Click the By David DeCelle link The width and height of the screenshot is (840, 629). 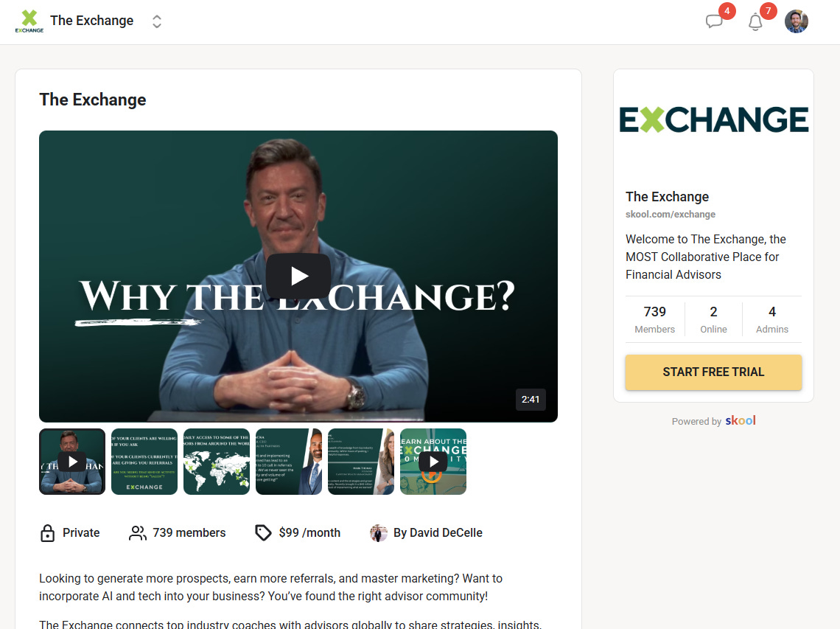[x=438, y=532]
